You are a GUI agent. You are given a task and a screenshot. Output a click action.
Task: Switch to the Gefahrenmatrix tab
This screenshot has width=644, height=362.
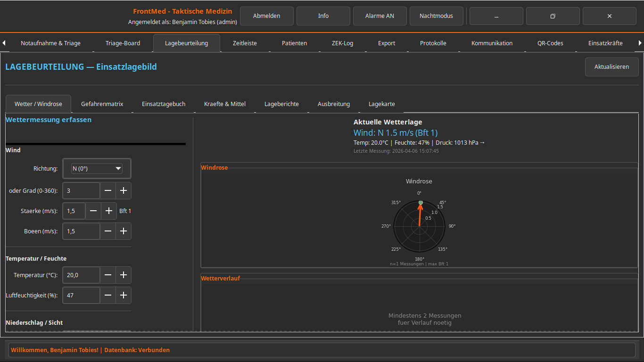click(102, 104)
